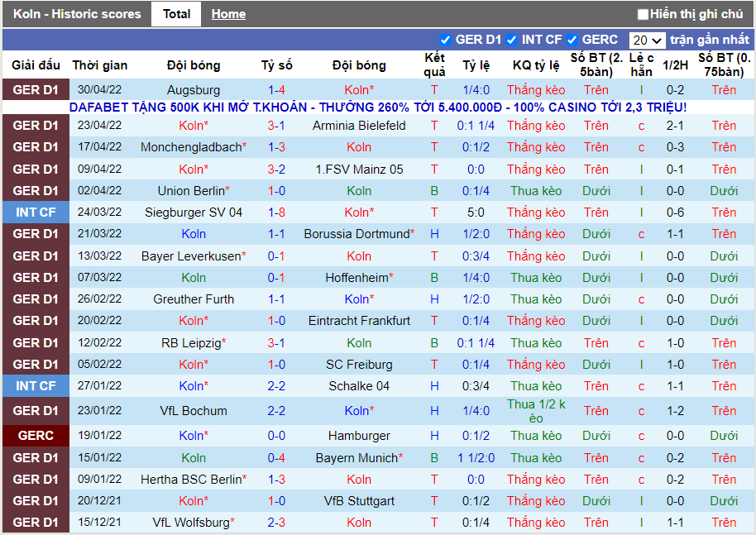The image size is (756, 535).
Task: Click the KQ tỷ lệ column header
Action: coord(536,65)
